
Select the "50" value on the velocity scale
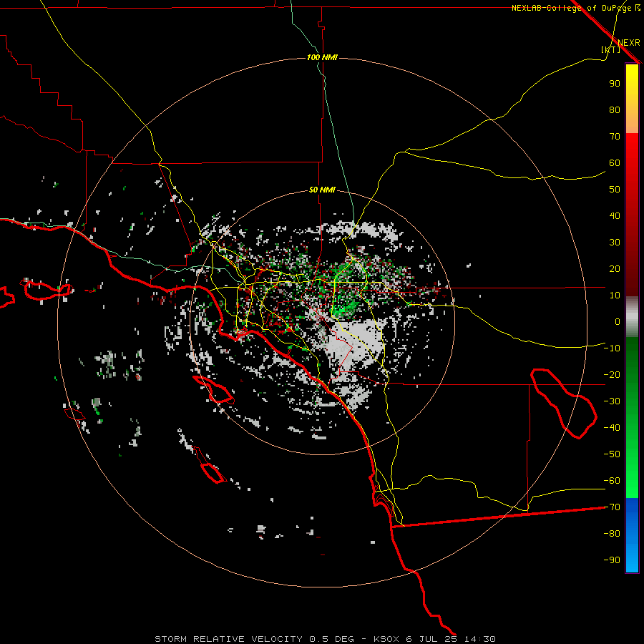click(615, 190)
